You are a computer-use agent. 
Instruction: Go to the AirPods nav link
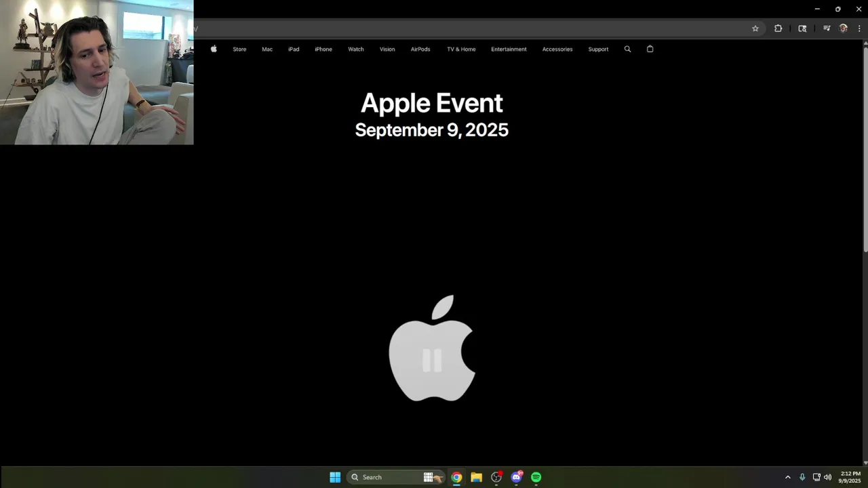coord(420,49)
